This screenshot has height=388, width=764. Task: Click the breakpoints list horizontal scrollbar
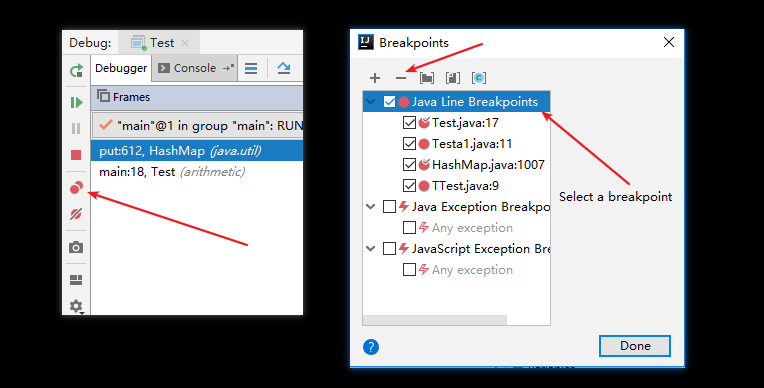click(x=435, y=320)
